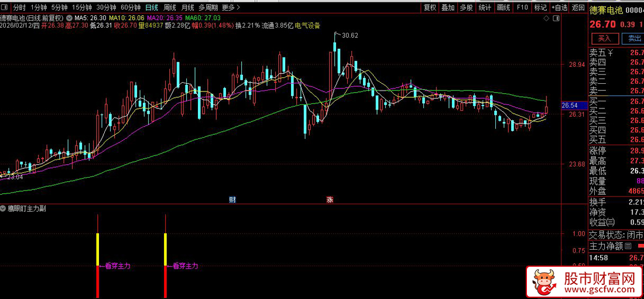
Task: Switch to the 1分钟 period
Action: click(x=38, y=8)
